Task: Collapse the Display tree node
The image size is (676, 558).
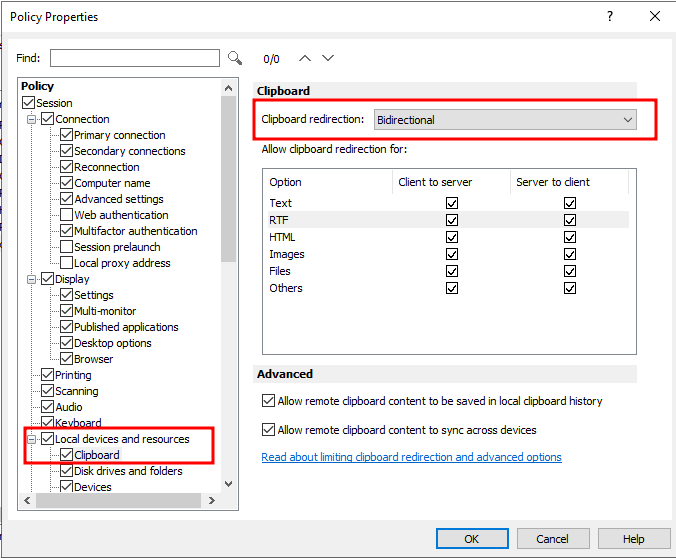Action: (32, 279)
